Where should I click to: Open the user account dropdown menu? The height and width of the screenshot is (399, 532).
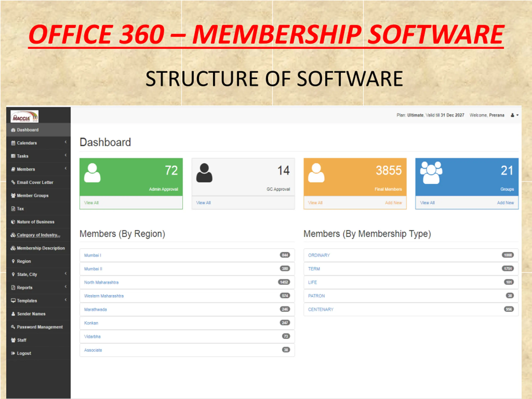(515, 115)
